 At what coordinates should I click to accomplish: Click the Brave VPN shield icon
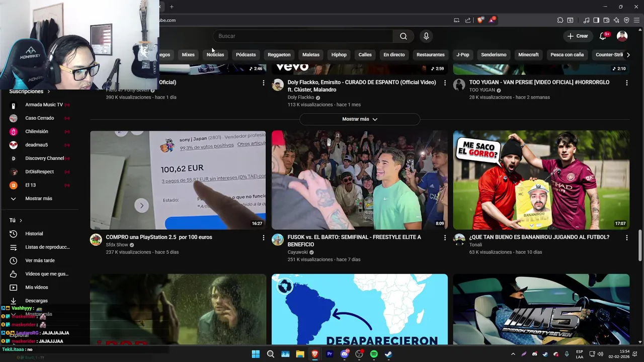pyautogui.click(x=626, y=20)
